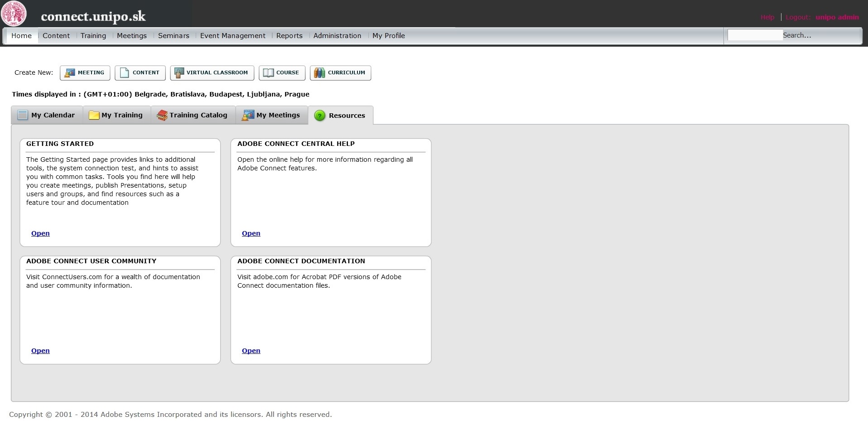Click the My Calendar tab icon
868x435 pixels.
[x=23, y=115]
